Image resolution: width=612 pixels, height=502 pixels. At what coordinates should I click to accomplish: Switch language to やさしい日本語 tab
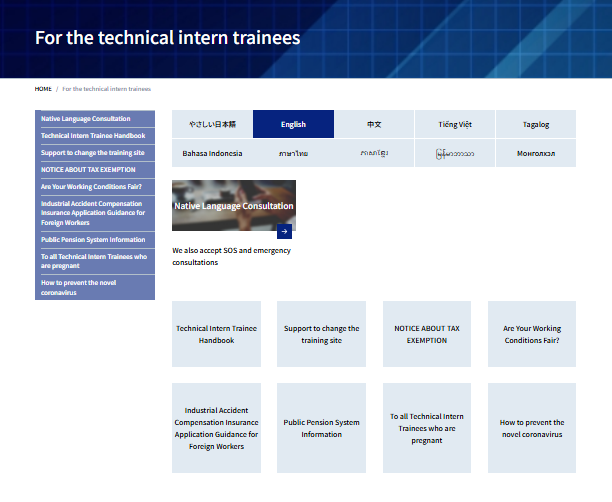(x=212, y=125)
